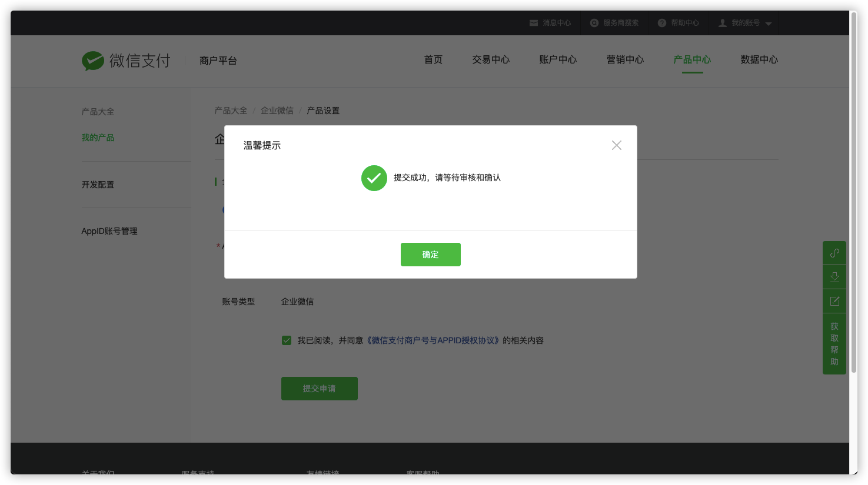Click the 产品大全 breadcrumb link

coord(231,111)
